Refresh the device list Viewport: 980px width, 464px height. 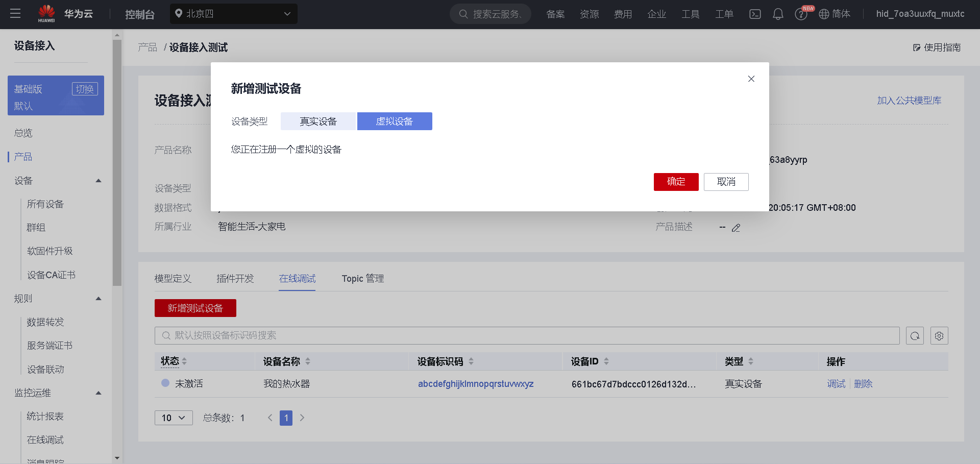[x=915, y=336]
